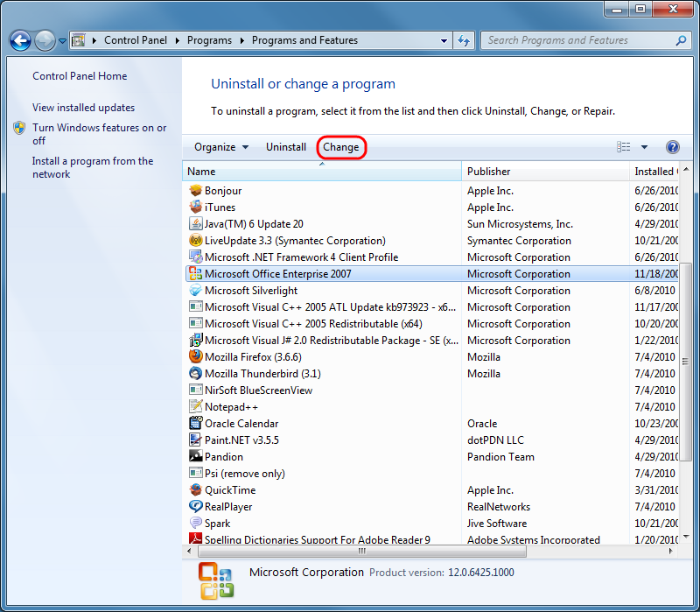Screen dimensions: 700x612
Task: Select Visual C++ 2005 ATL Update kb973923 row
Action: point(432,307)
